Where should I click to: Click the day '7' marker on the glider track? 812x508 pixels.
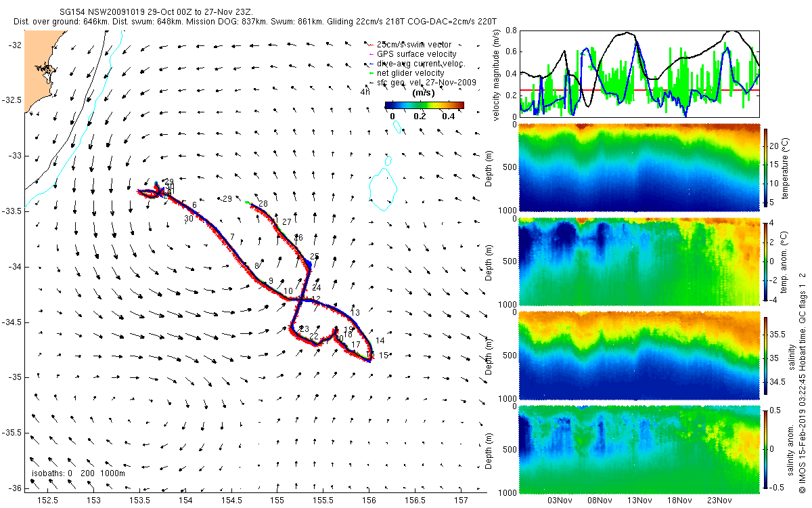click(x=232, y=236)
